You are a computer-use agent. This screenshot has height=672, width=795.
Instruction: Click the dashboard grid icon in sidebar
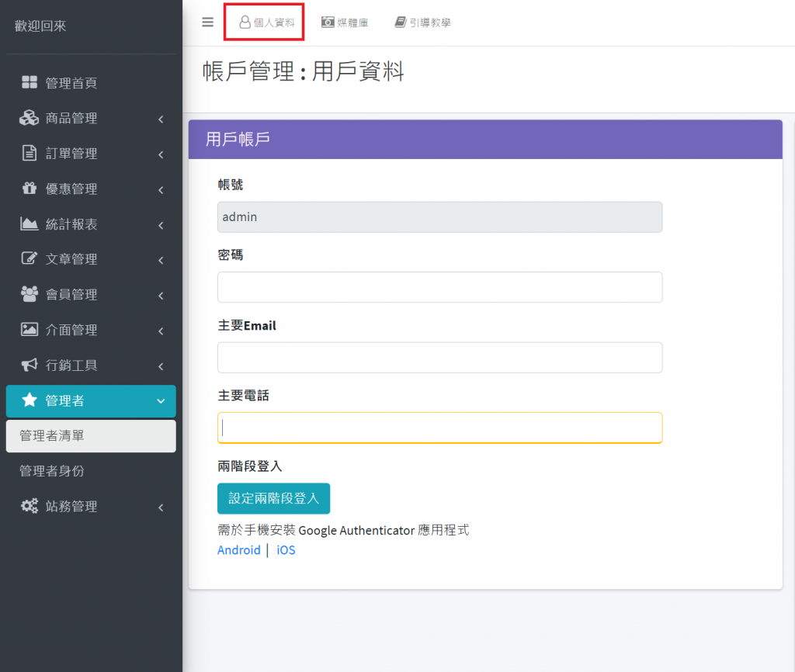30,82
